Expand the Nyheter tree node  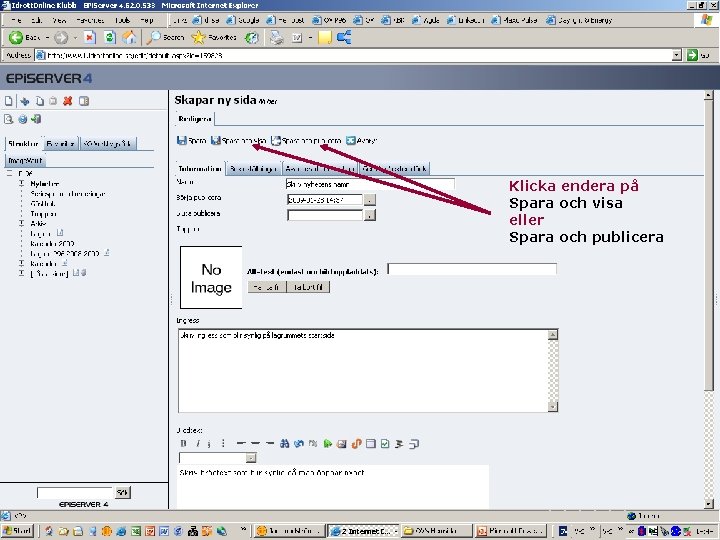tap(22, 184)
